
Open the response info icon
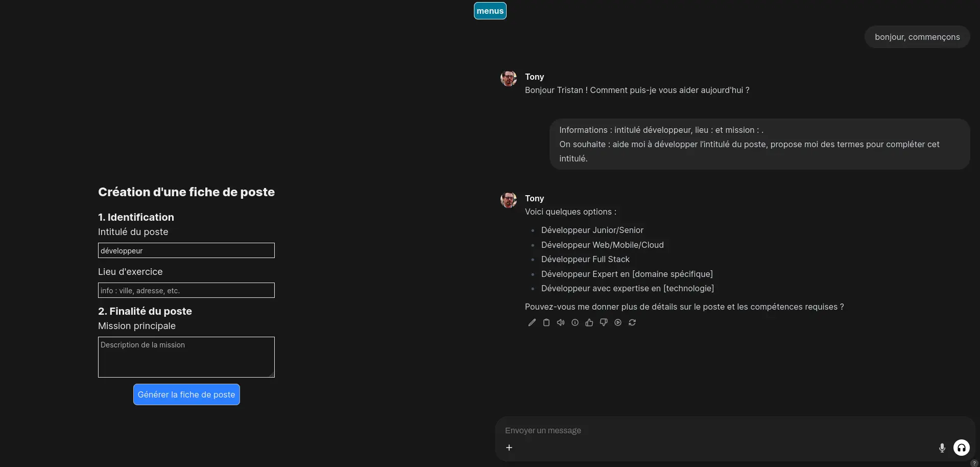[x=575, y=322]
